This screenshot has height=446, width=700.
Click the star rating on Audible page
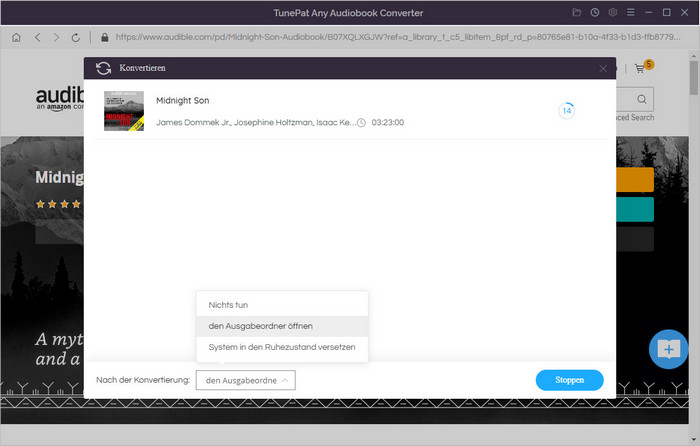(x=58, y=204)
